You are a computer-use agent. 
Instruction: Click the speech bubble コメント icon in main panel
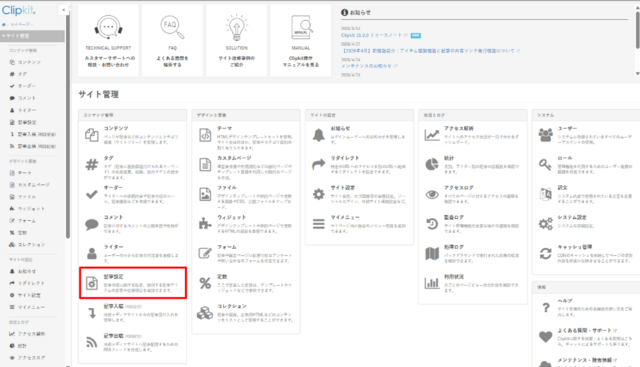tap(92, 224)
